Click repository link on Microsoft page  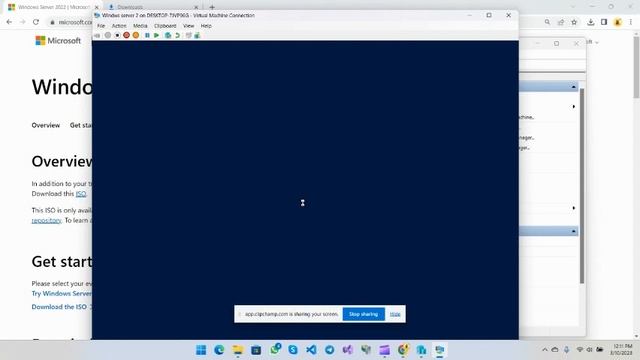[46, 220]
